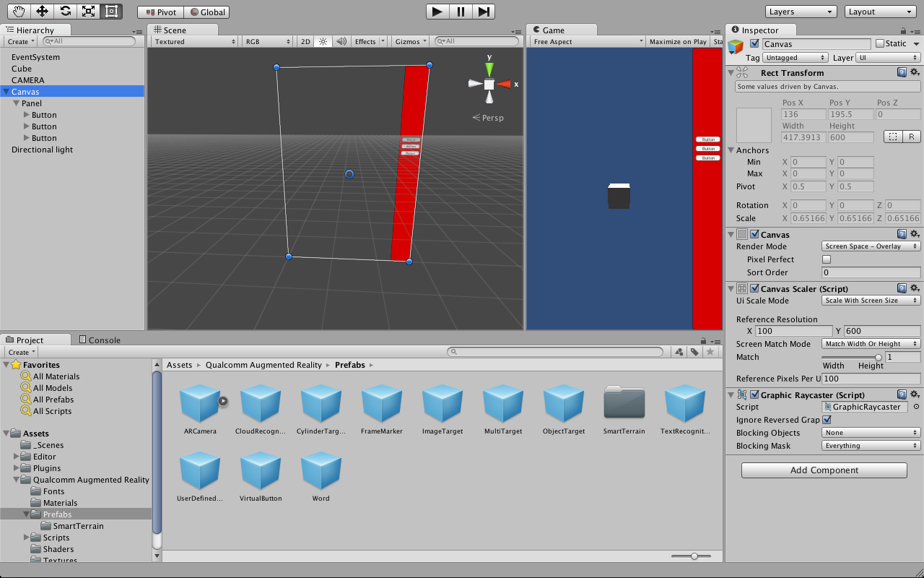
Task: Click scene gizmo red X axis
Action: [504, 85]
